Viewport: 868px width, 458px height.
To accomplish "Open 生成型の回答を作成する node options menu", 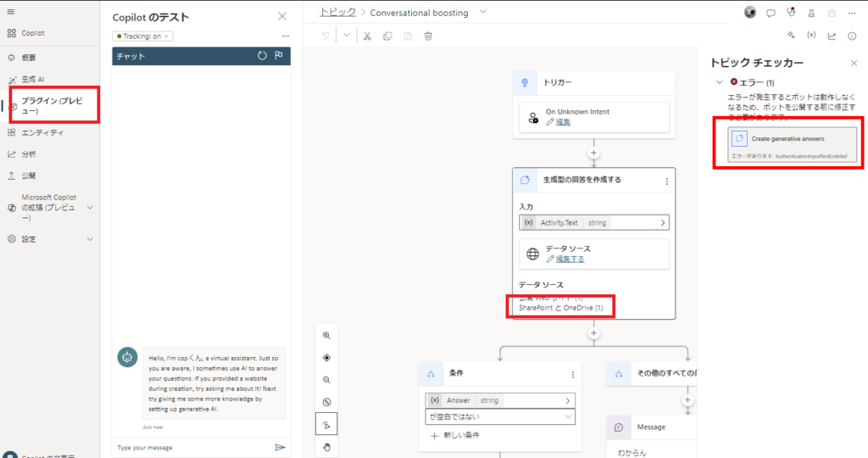I will coord(666,182).
